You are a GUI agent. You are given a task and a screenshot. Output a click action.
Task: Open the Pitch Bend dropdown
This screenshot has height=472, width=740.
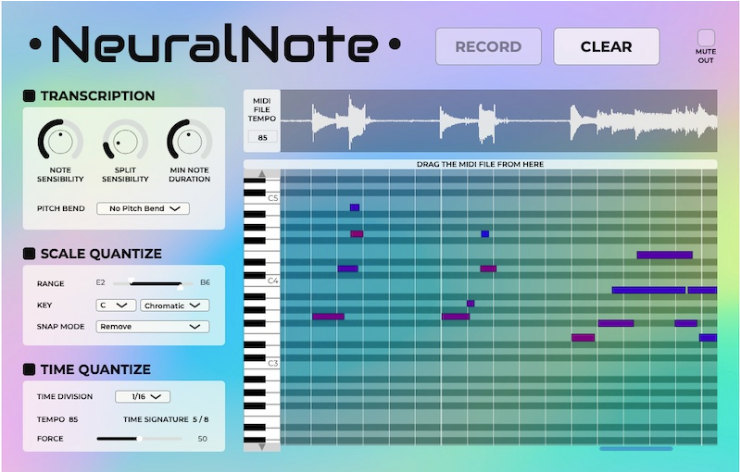[x=143, y=209]
